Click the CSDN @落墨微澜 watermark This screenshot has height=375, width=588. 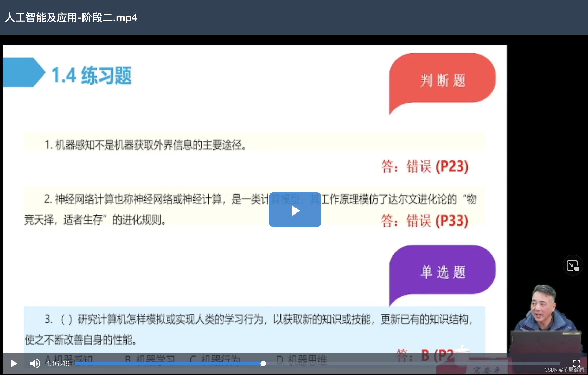(x=564, y=370)
